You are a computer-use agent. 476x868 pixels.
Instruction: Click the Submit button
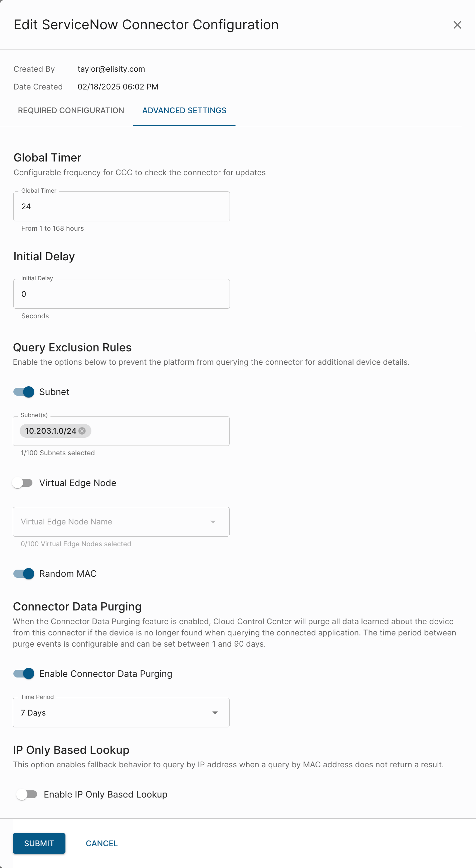point(39,843)
